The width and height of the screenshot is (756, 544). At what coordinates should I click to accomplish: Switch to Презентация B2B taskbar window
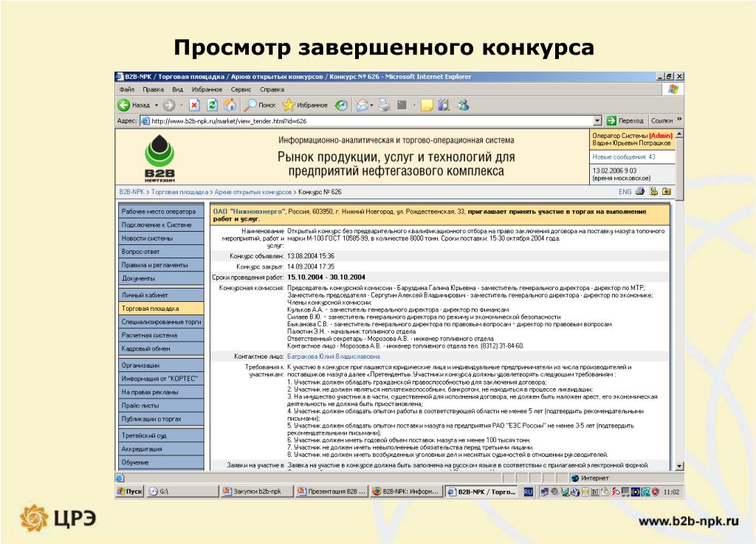point(331,492)
